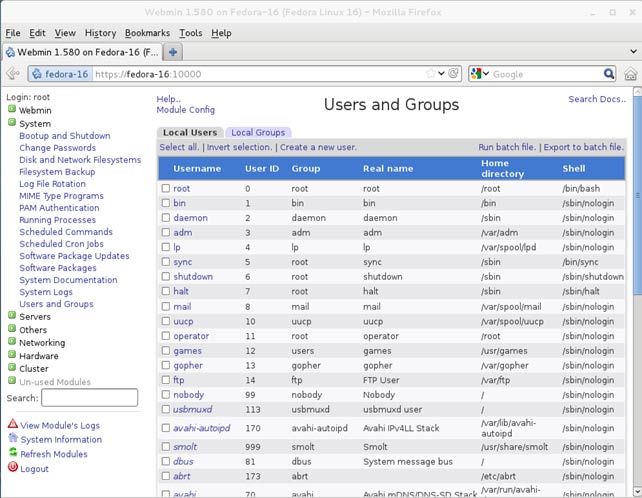Click the scrollbar down arrow
The image size is (642, 498).
point(637,491)
